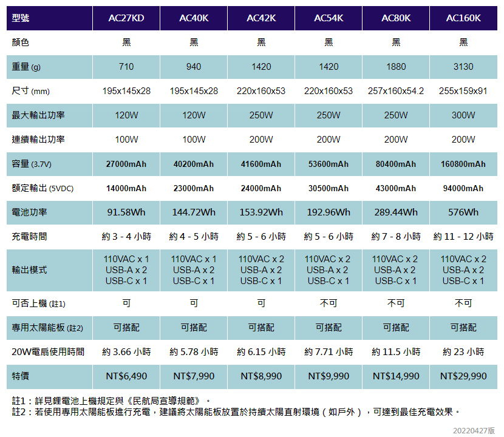Image resolution: width=504 pixels, height=437 pixels.
Task: Click the 專用太陽能板 (註2) row label
Action: 47,328
